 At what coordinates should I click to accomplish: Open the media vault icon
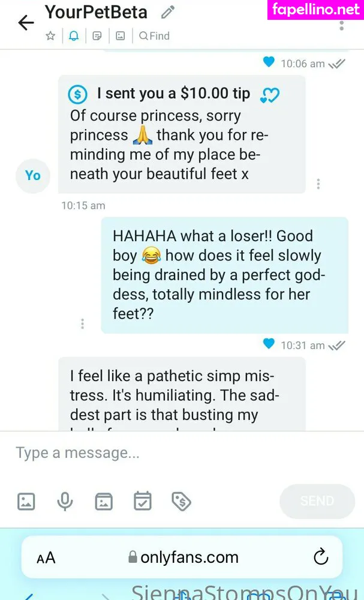(104, 501)
